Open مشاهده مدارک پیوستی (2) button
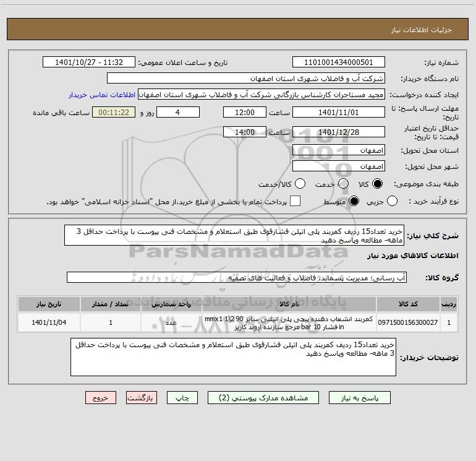Image resolution: width=476 pixels, height=461 pixels. pyautogui.click(x=263, y=398)
